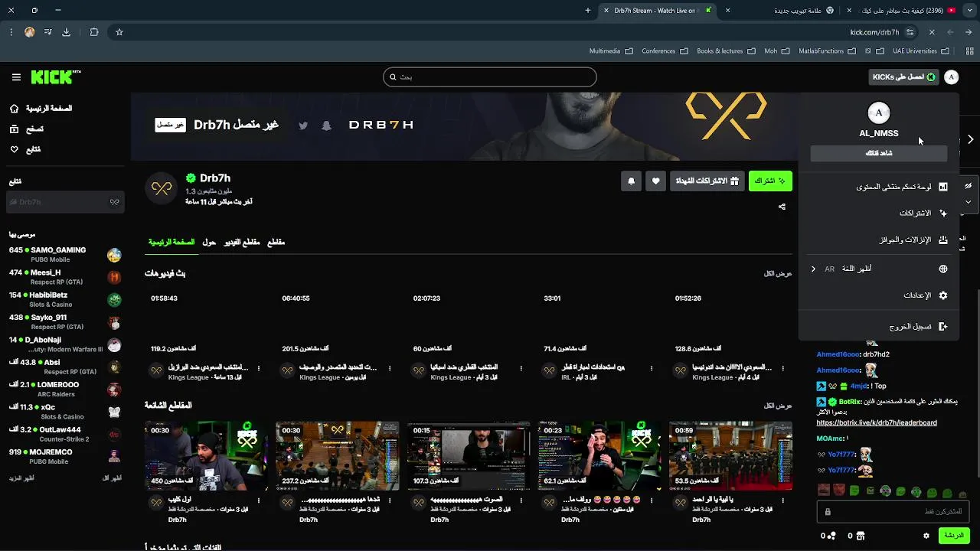Viewport: 980px width, 551px height.
Task: Expand the chevron below the eye-slash icon
Action: click(968, 202)
